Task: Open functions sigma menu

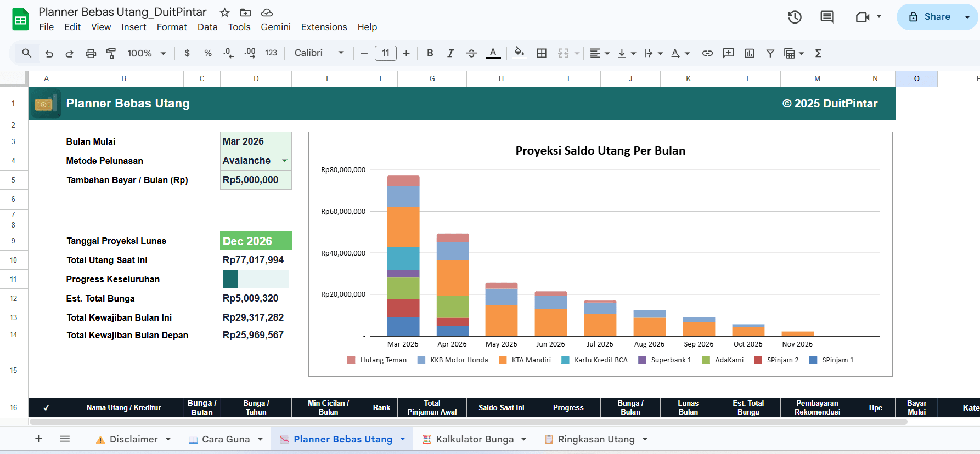Action: click(x=818, y=53)
